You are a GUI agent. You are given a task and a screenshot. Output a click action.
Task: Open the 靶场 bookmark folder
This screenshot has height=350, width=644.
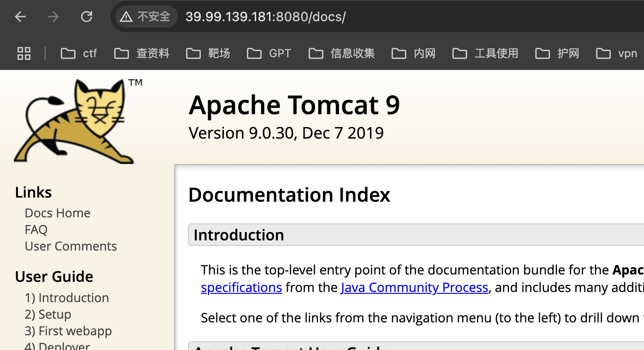[208, 53]
